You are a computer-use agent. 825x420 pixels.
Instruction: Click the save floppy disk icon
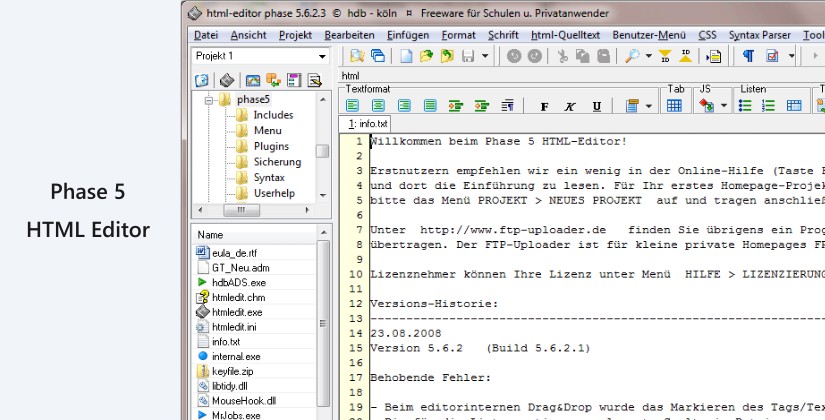click(468, 57)
